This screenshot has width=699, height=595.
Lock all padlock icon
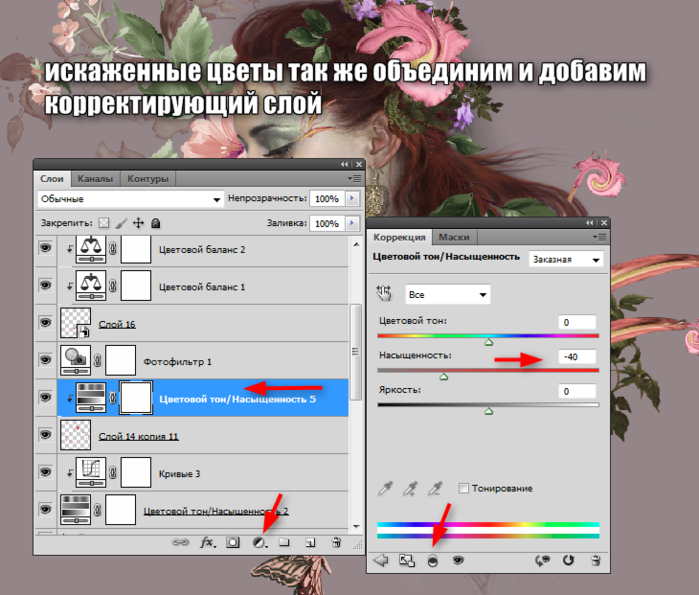pos(156,223)
